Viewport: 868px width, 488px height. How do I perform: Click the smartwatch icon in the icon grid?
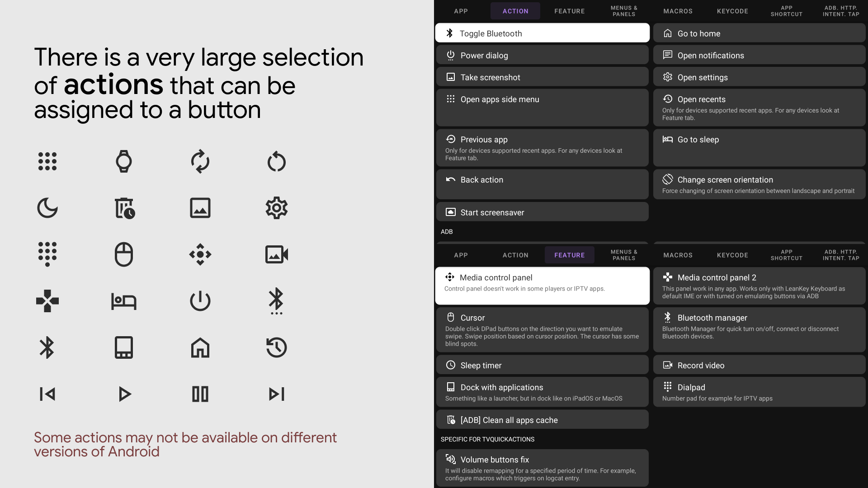123,161
